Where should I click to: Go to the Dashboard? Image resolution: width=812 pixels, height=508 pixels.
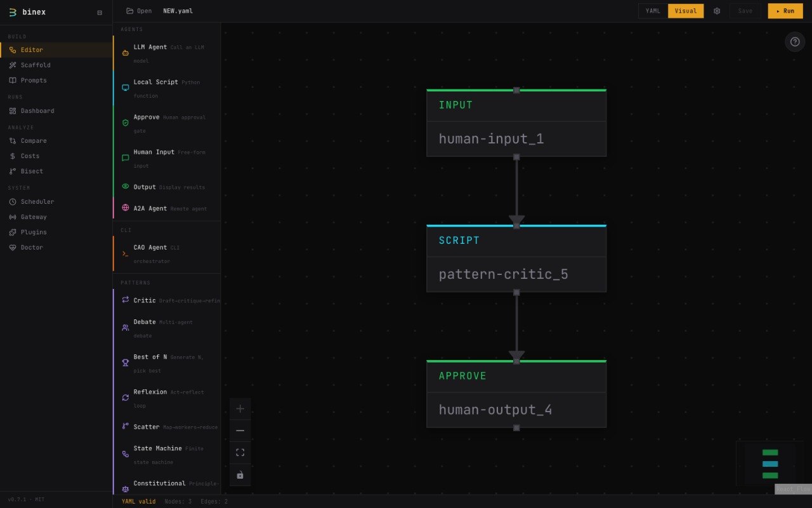tap(56, 111)
